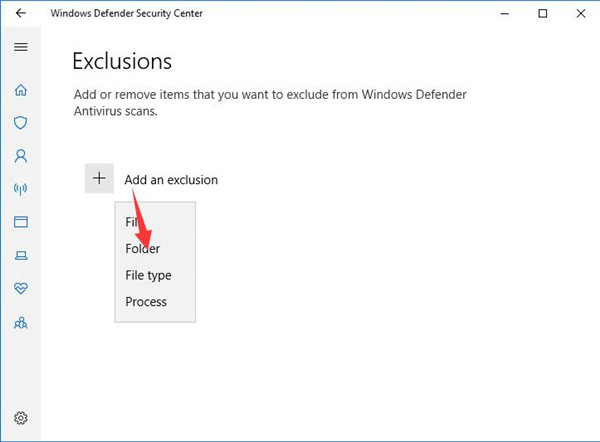The width and height of the screenshot is (600, 442).
Task: Open Device performance & health heart icon
Action: [21, 288]
